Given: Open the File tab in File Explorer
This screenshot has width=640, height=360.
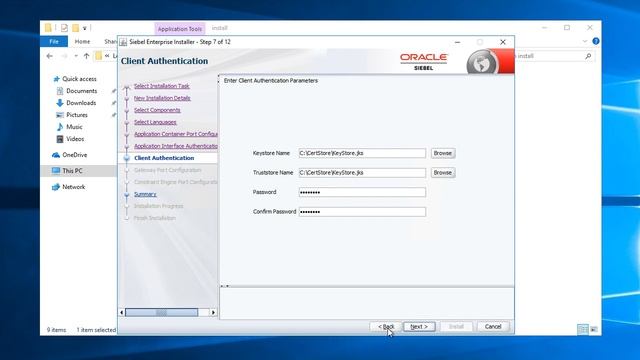Looking at the screenshot, I should (54, 42).
